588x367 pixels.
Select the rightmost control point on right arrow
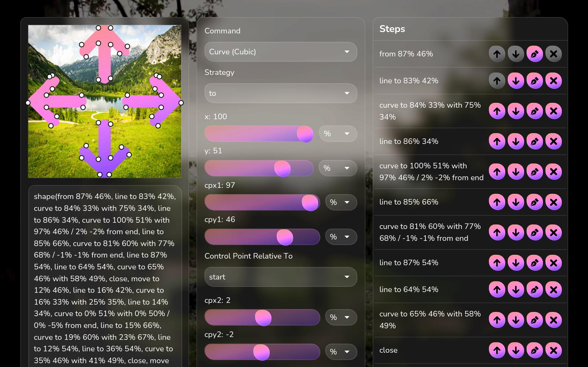pyautogui.click(x=181, y=103)
